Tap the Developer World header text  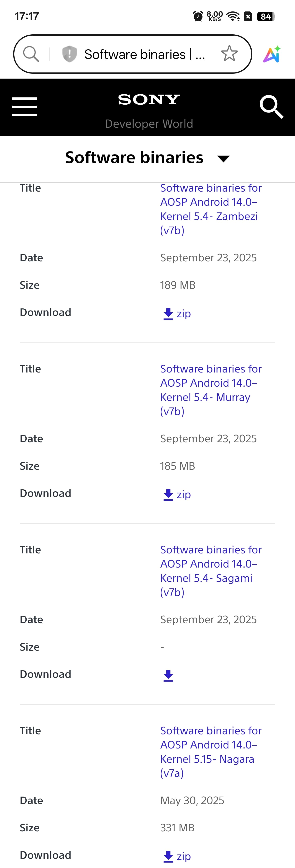[x=149, y=124]
